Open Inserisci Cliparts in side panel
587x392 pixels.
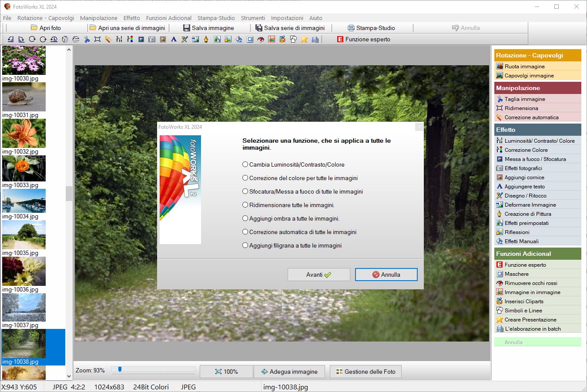click(x=537, y=301)
